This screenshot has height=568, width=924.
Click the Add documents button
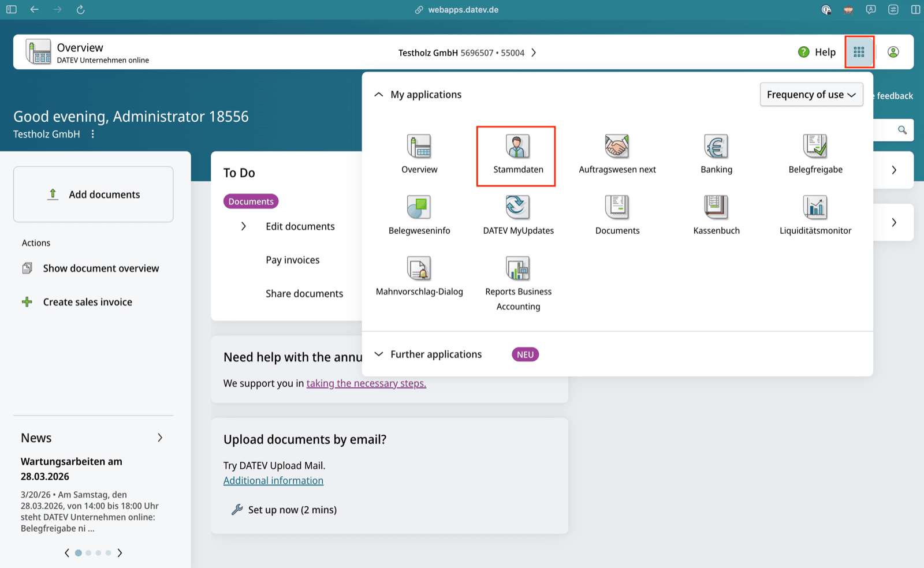coord(93,195)
